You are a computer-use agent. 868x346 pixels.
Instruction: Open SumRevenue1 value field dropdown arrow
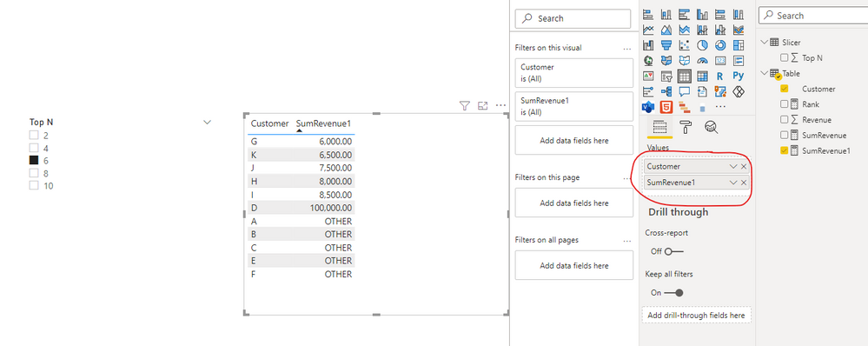pos(733,183)
